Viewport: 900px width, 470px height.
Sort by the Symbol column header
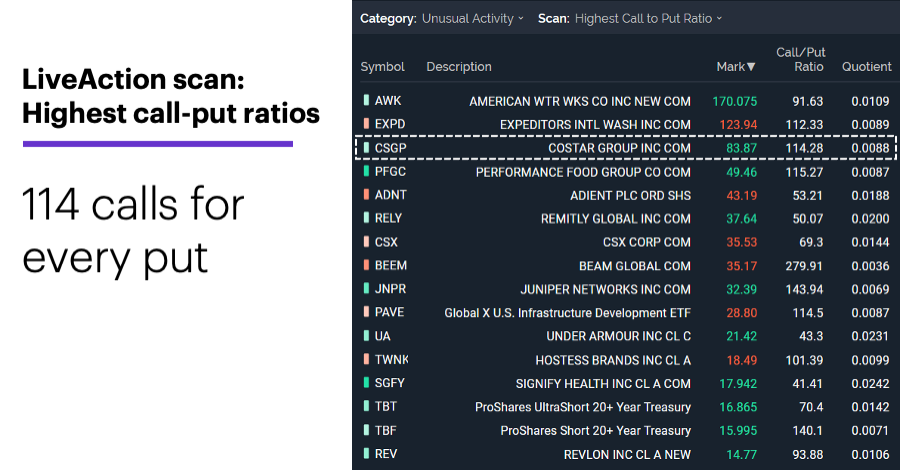tap(382, 67)
